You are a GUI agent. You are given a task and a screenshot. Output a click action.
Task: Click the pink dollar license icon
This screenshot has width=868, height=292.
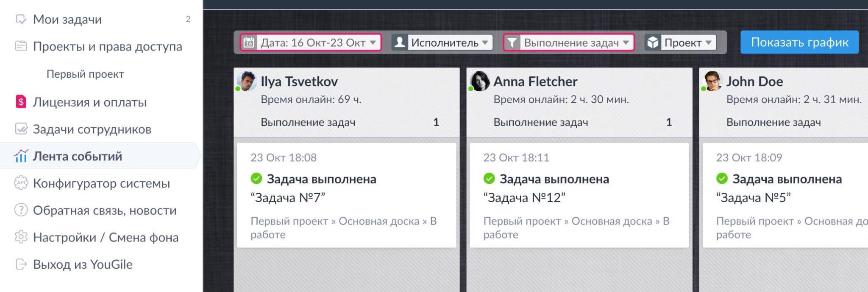tap(21, 102)
